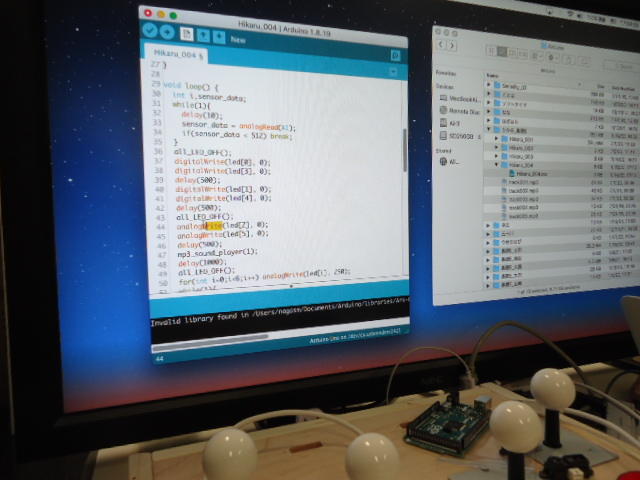Open the Finder action gear menu

point(553,57)
